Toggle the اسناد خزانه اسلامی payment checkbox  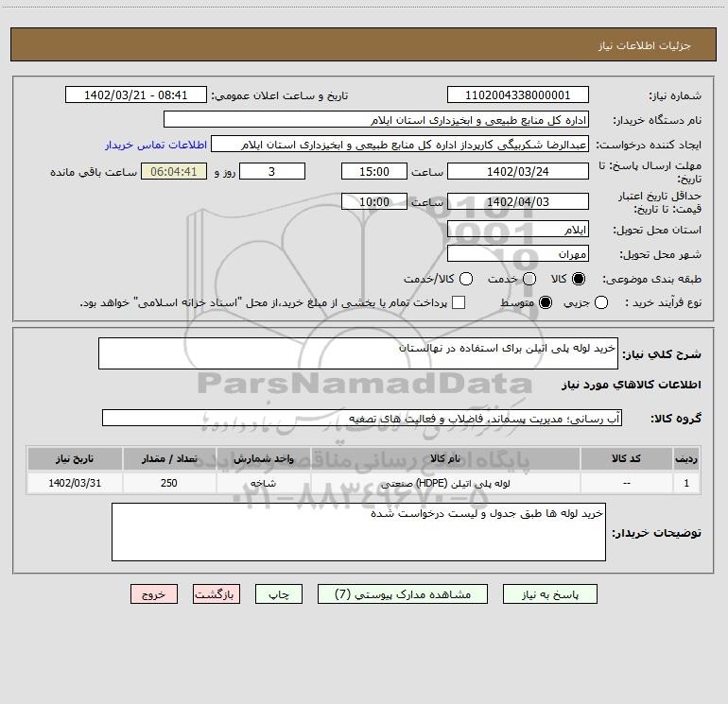click(x=459, y=303)
